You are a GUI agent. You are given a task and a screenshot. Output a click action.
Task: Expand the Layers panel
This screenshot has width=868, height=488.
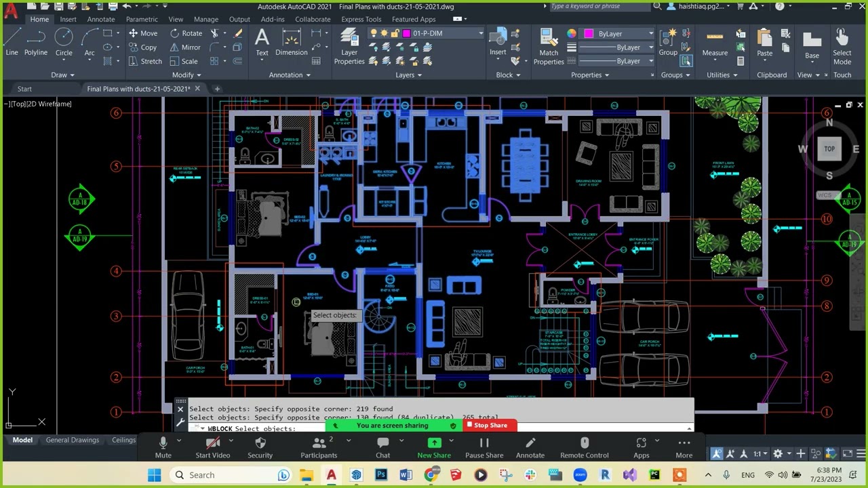click(x=408, y=75)
